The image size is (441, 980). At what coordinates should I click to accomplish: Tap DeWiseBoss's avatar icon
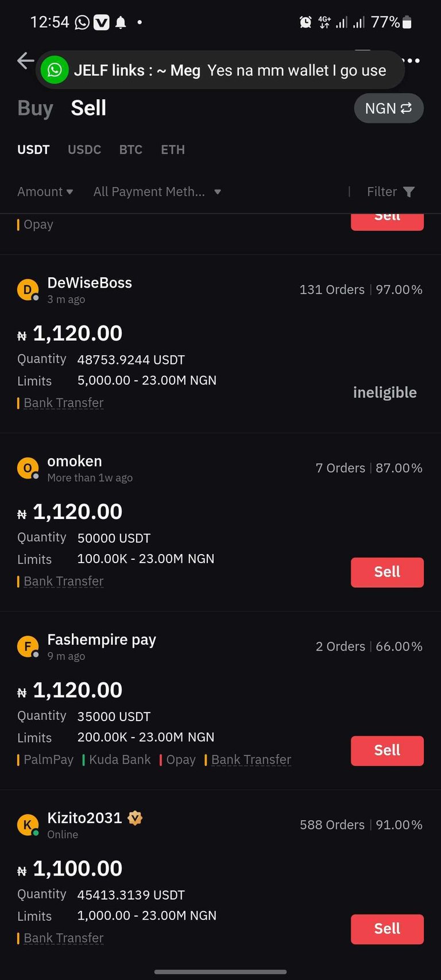[x=27, y=289]
